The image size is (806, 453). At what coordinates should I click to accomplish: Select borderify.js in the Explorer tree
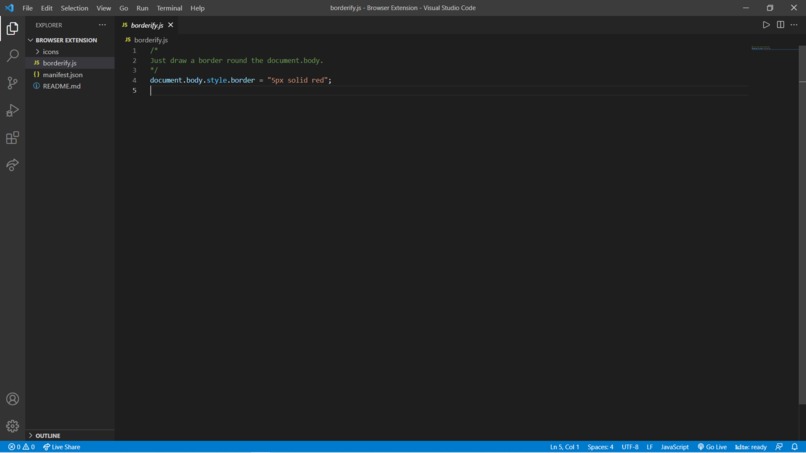coord(70,63)
